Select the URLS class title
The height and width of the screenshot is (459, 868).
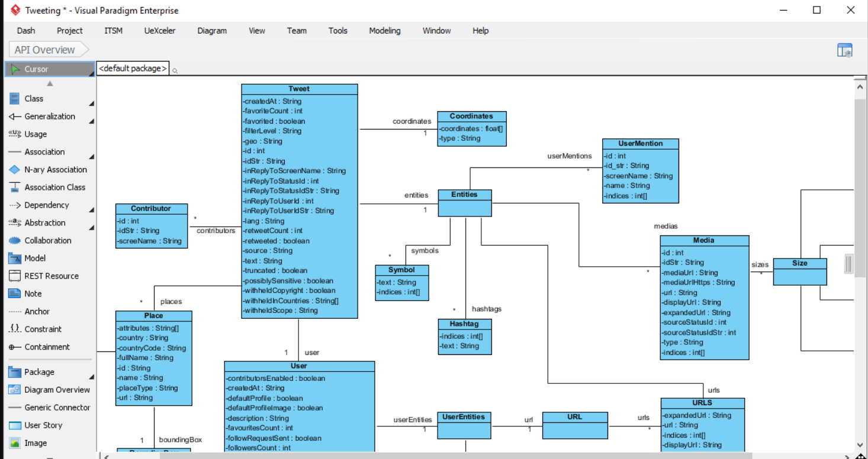tap(702, 403)
